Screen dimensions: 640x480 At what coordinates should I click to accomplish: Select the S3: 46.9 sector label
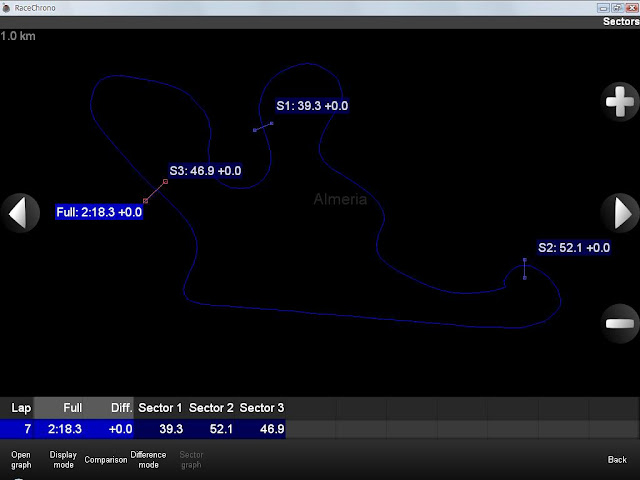(x=205, y=171)
